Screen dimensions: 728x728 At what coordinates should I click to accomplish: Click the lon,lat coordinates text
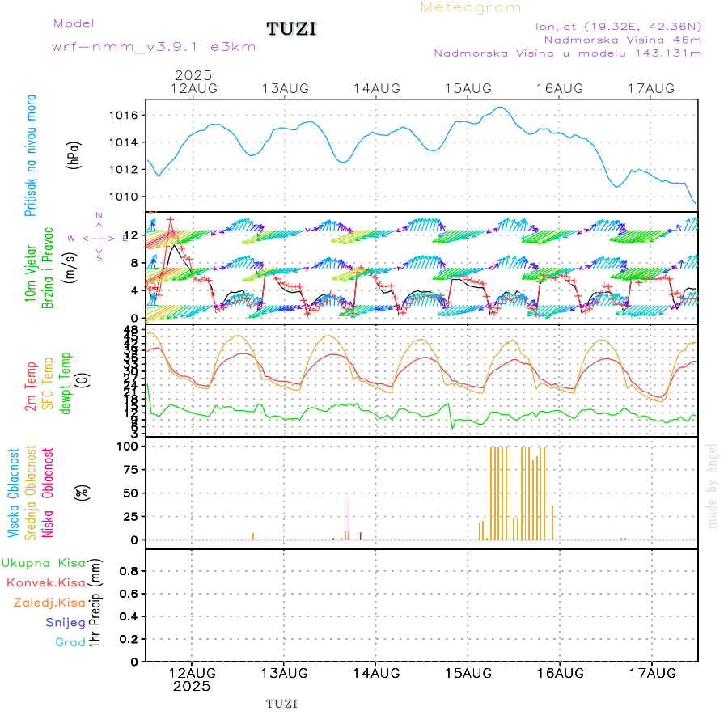click(x=618, y=26)
